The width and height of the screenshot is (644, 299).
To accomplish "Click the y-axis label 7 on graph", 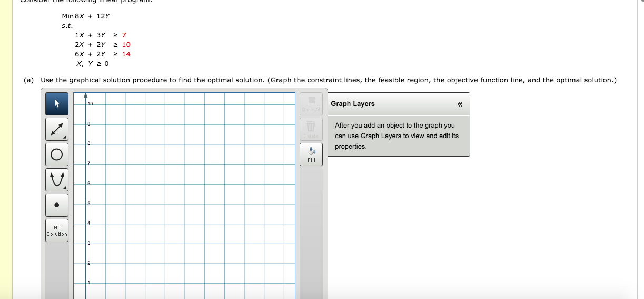I will tap(89, 163).
